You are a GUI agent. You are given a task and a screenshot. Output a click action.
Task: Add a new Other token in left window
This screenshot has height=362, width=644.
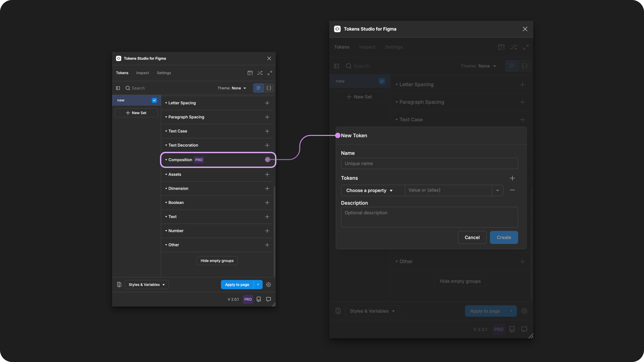tap(267, 245)
